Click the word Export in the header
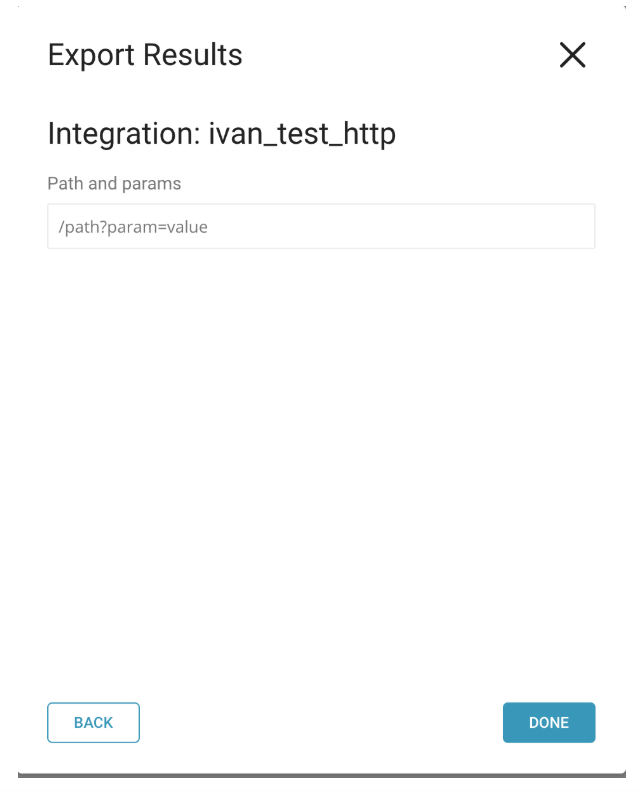 (x=89, y=55)
